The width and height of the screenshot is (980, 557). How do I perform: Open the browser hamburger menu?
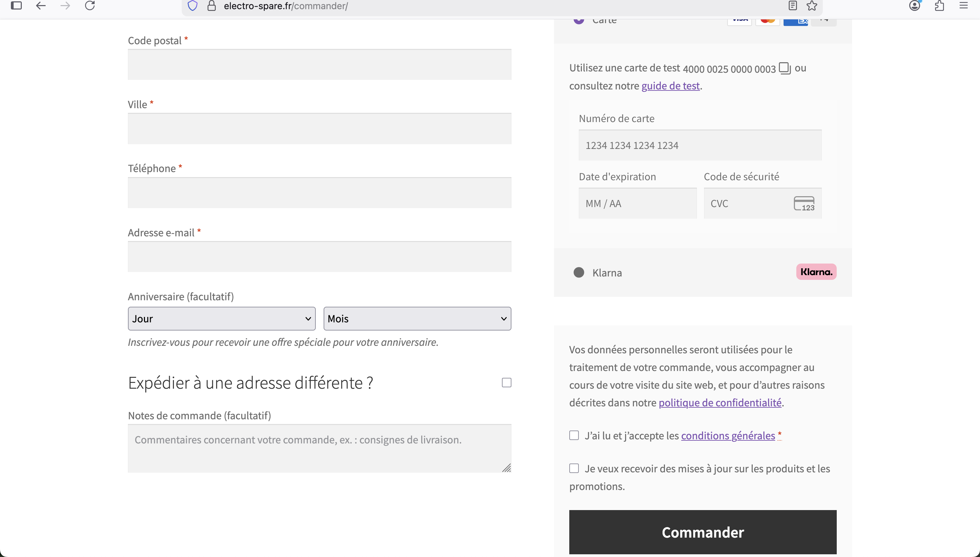[964, 6]
